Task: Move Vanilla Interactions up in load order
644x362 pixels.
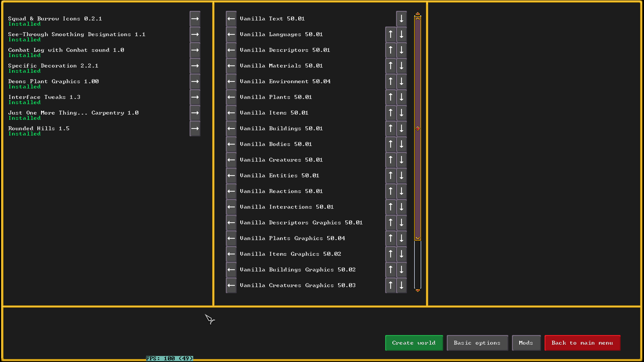Action: point(390,207)
